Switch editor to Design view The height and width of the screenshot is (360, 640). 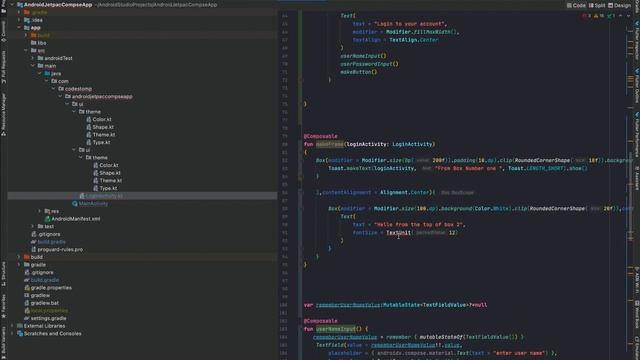(620, 5)
